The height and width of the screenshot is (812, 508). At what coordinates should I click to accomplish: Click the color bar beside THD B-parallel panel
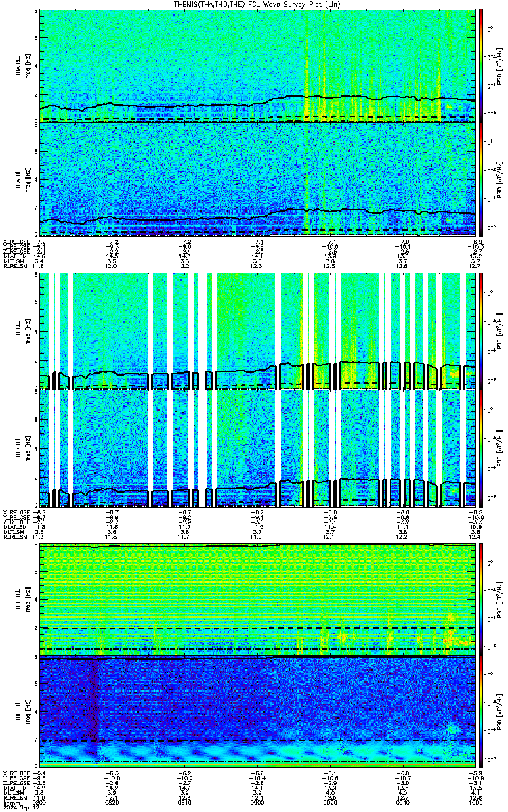(482, 449)
